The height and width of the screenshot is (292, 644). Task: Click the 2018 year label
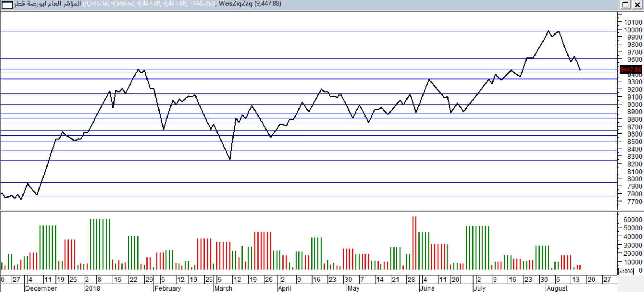click(92, 288)
